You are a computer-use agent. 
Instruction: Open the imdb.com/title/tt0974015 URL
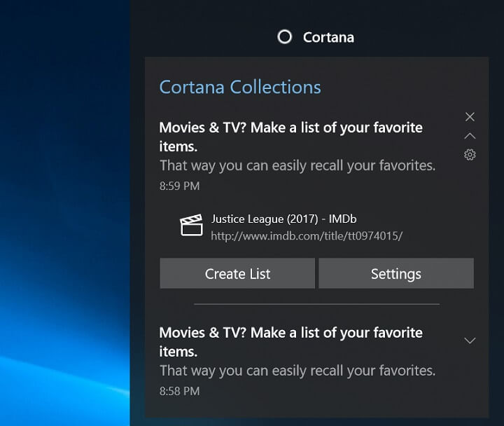coord(307,236)
